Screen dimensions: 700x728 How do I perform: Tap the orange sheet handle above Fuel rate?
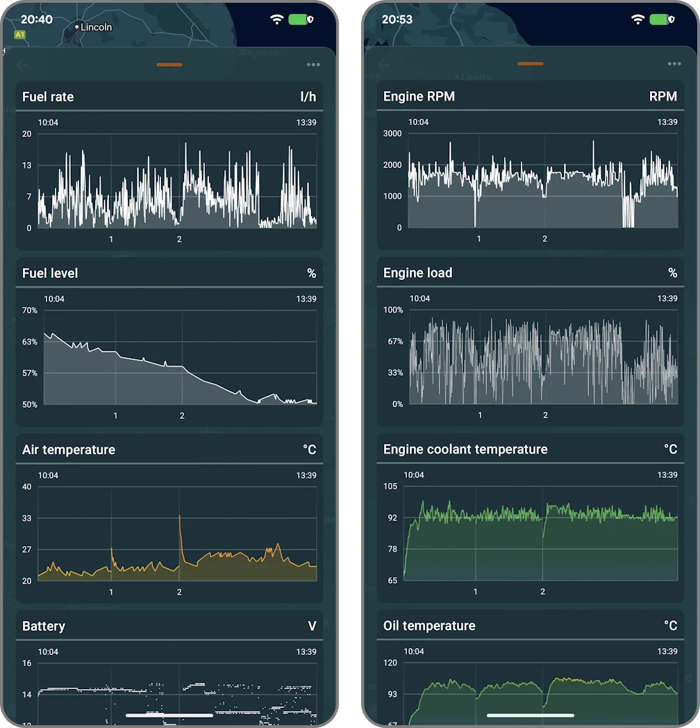[x=169, y=65]
